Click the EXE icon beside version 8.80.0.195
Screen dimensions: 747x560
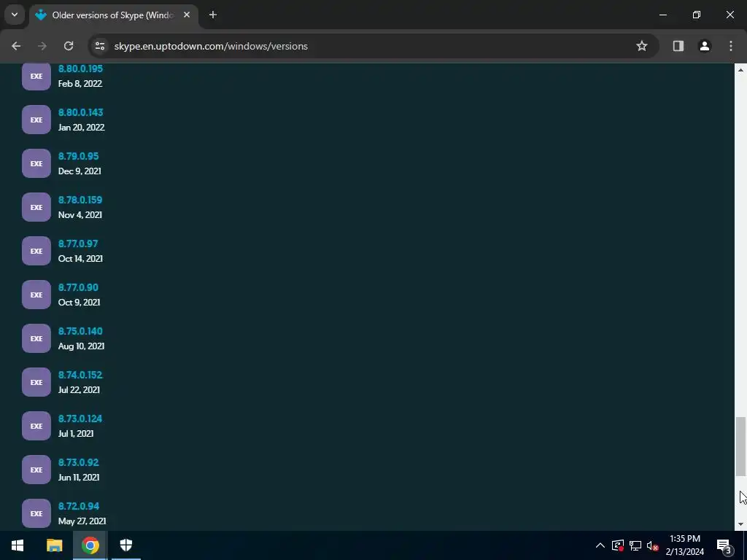pos(36,76)
